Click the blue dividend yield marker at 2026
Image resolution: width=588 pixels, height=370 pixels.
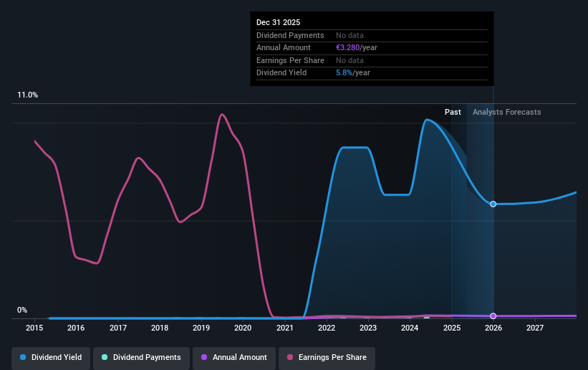493,204
